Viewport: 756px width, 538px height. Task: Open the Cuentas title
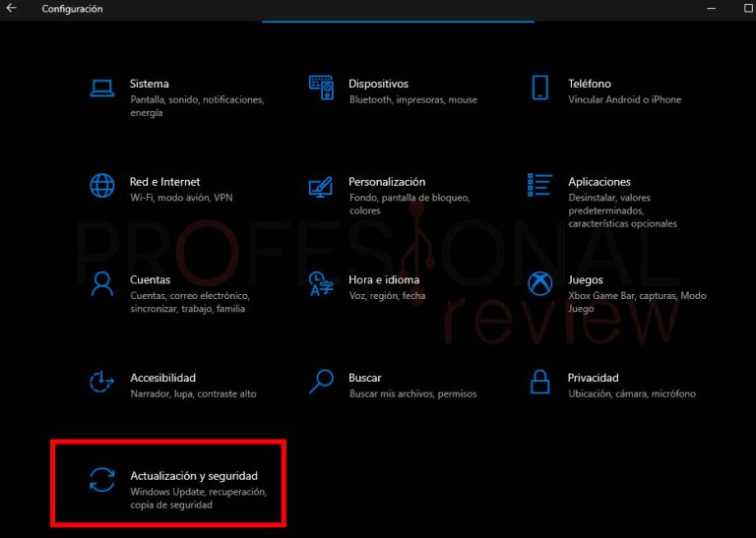click(150, 280)
